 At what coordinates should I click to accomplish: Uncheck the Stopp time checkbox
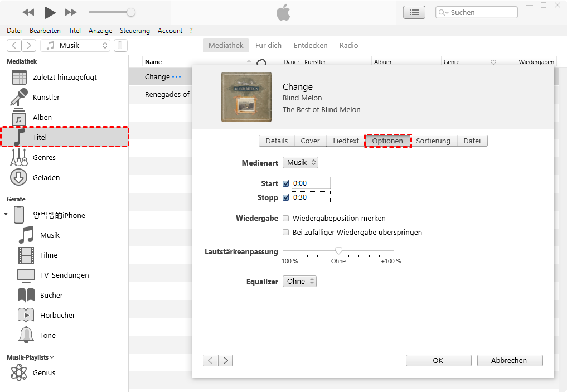(286, 197)
